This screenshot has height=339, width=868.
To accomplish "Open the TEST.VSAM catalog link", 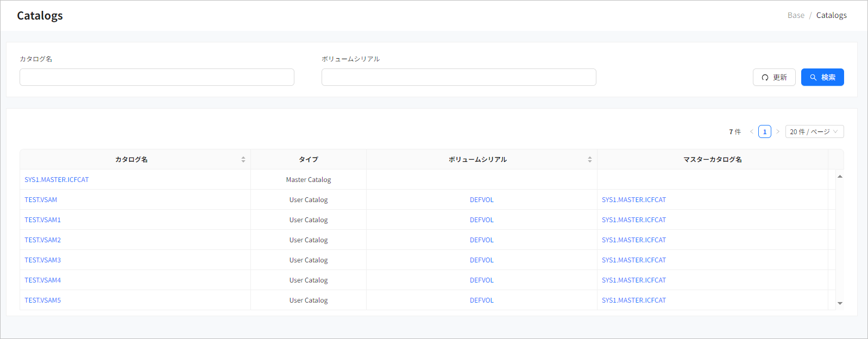I will click(41, 200).
